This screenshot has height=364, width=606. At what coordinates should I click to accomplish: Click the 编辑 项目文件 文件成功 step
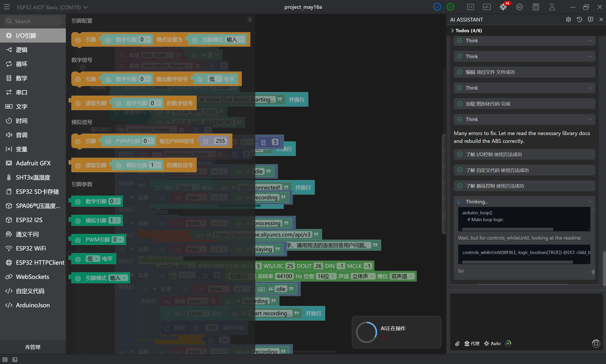pos(524,72)
